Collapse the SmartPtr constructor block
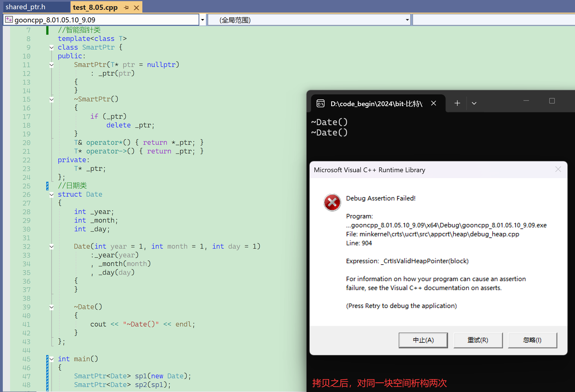 coord(52,65)
